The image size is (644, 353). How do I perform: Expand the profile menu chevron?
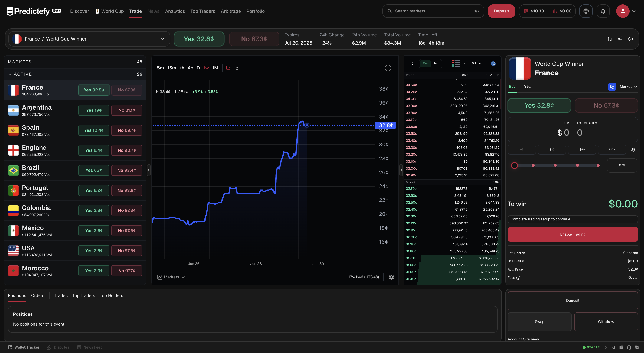tap(634, 11)
